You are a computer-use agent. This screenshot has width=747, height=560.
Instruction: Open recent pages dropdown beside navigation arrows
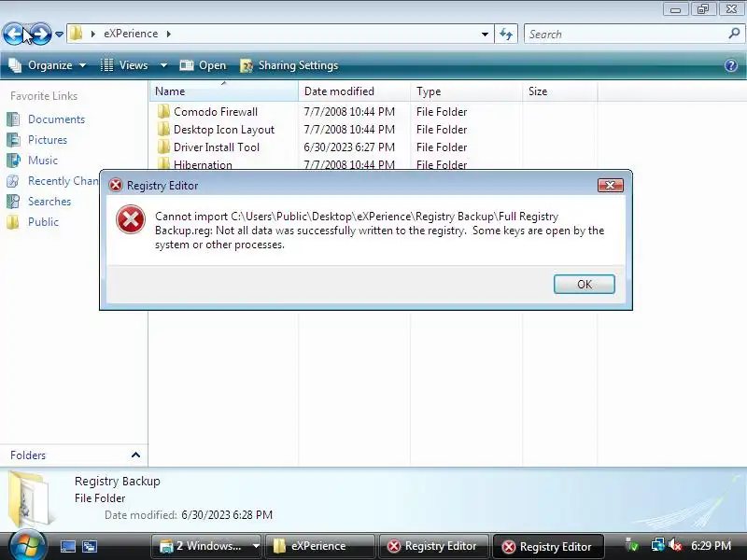59,35
